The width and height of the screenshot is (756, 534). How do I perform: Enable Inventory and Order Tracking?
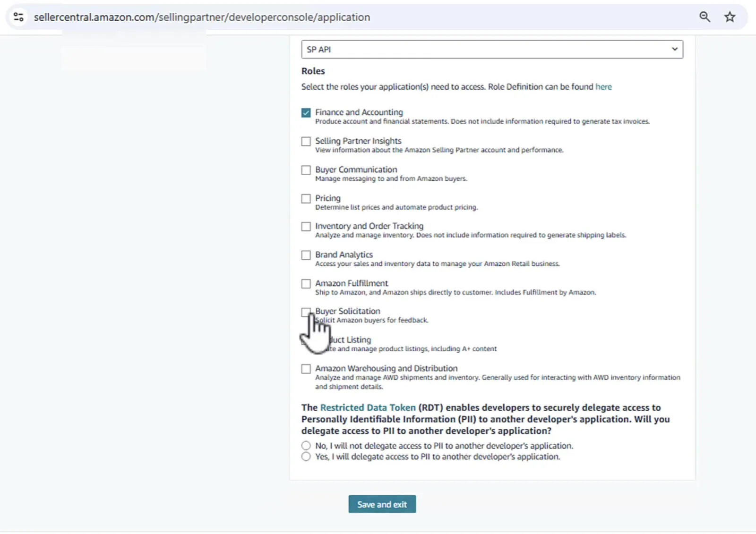pyautogui.click(x=306, y=227)
